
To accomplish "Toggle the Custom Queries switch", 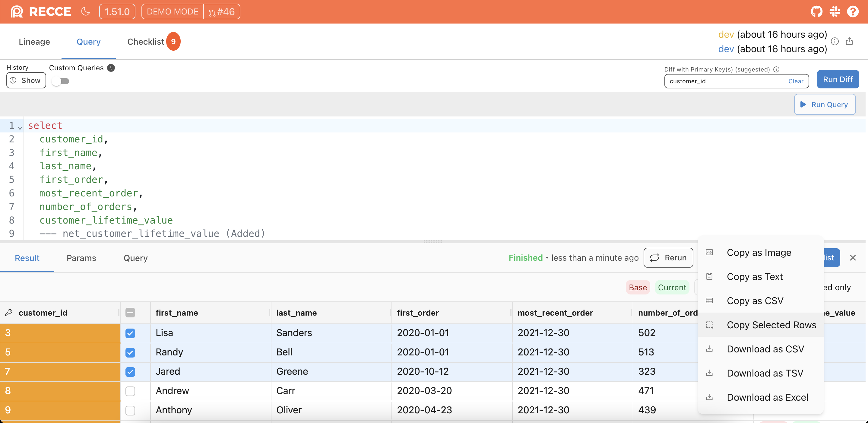I will [x=60, y=81].
